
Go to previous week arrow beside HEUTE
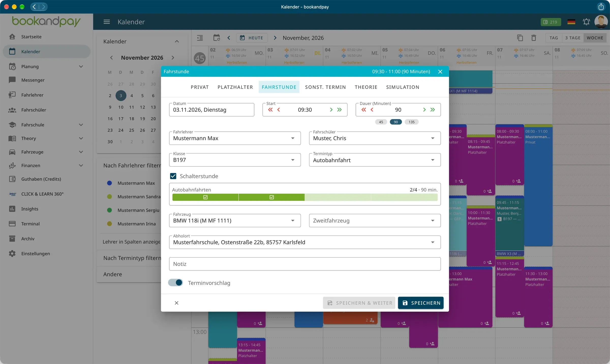coord(229,38)
